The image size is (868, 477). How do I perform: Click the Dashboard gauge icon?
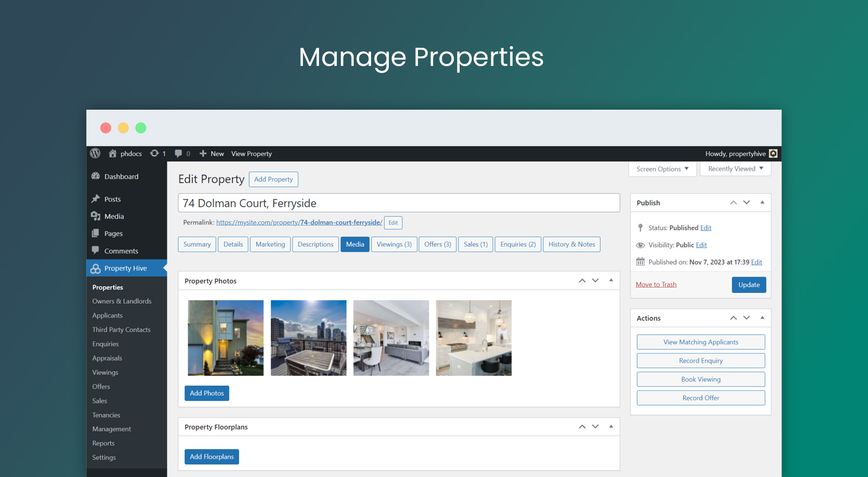[x=95, y=176]
